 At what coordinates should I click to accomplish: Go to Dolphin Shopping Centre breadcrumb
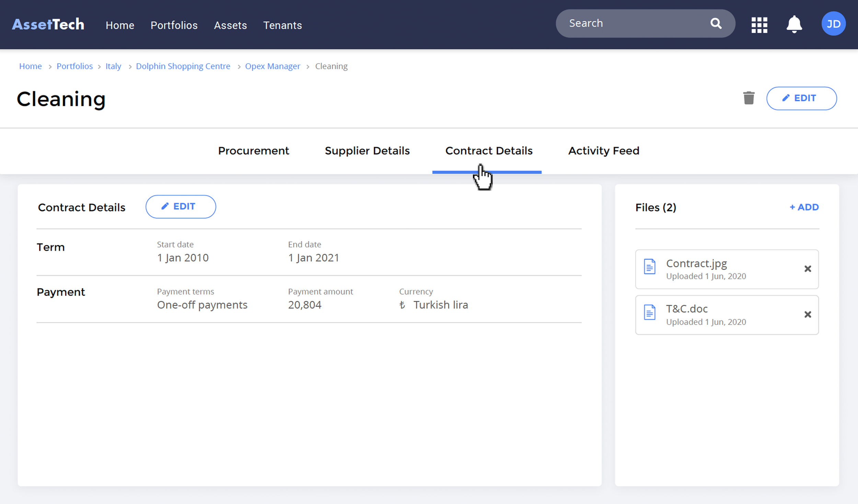click(x=183, y=66)
